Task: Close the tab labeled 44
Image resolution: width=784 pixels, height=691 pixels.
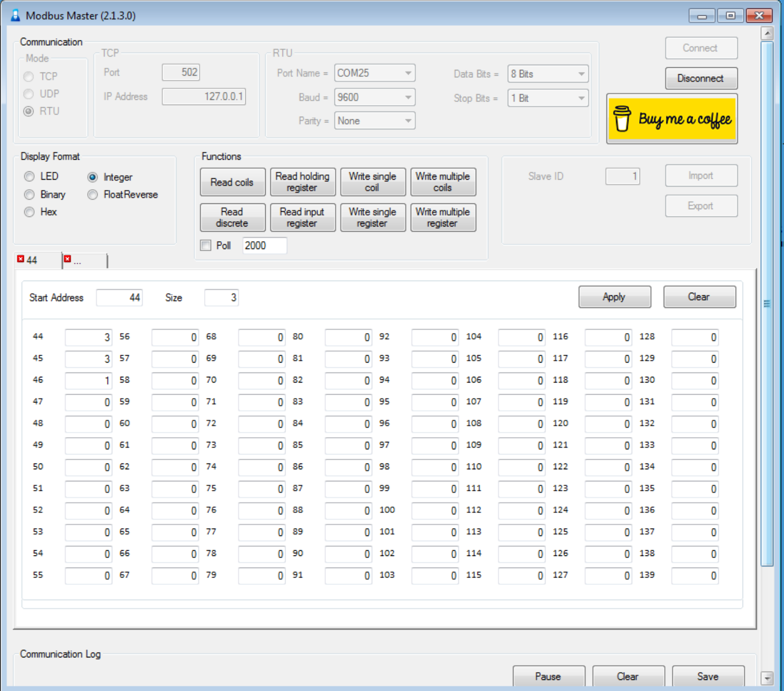Action: click(20, 259)
